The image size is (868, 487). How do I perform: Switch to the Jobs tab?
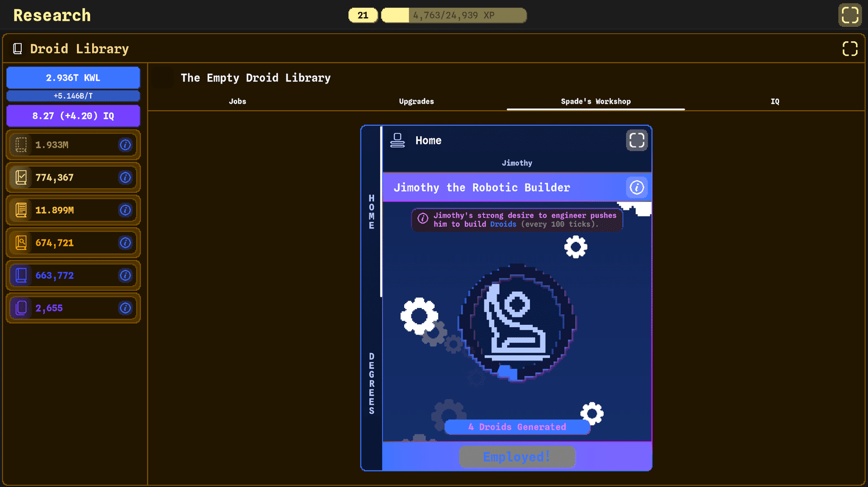point(238,101)
